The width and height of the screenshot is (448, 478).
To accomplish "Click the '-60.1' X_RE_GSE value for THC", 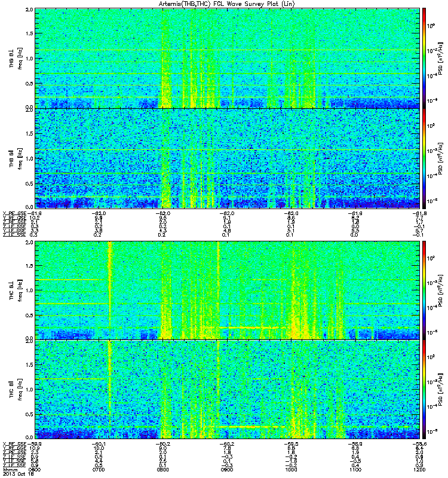I will tap(99, 444).
